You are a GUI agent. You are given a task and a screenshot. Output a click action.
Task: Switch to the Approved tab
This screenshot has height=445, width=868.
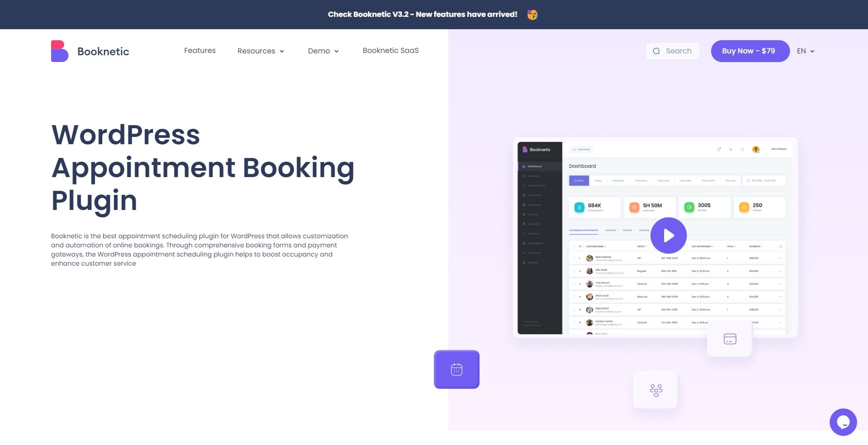tap(610, 230)
